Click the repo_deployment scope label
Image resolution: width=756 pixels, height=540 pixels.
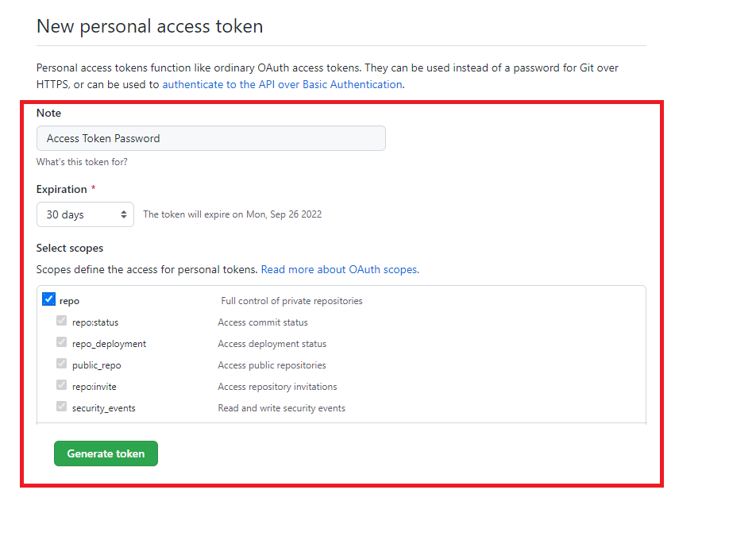109,344
